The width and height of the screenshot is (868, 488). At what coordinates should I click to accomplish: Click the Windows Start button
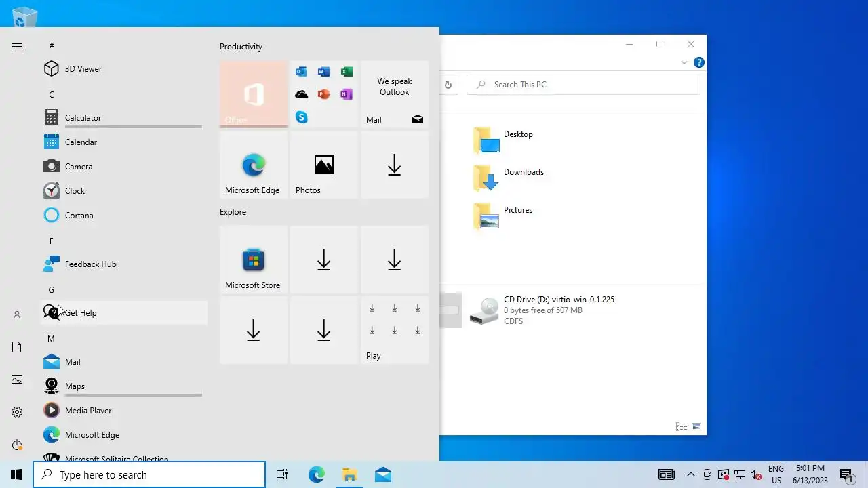[16, 474]
